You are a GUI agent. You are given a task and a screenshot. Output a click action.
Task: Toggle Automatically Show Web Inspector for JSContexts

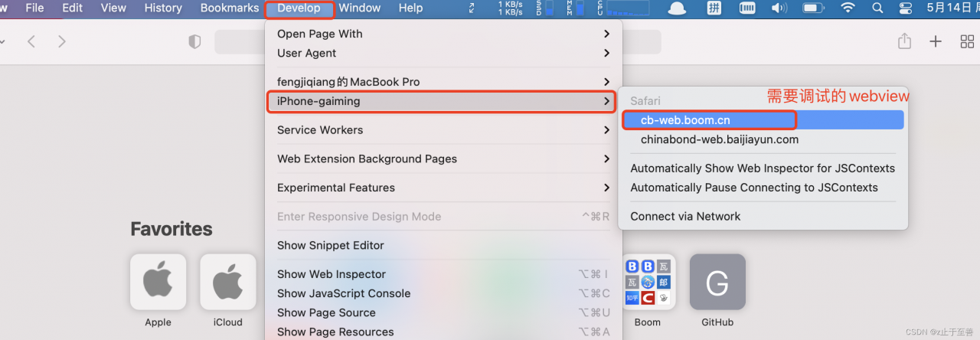coord(763,168)
